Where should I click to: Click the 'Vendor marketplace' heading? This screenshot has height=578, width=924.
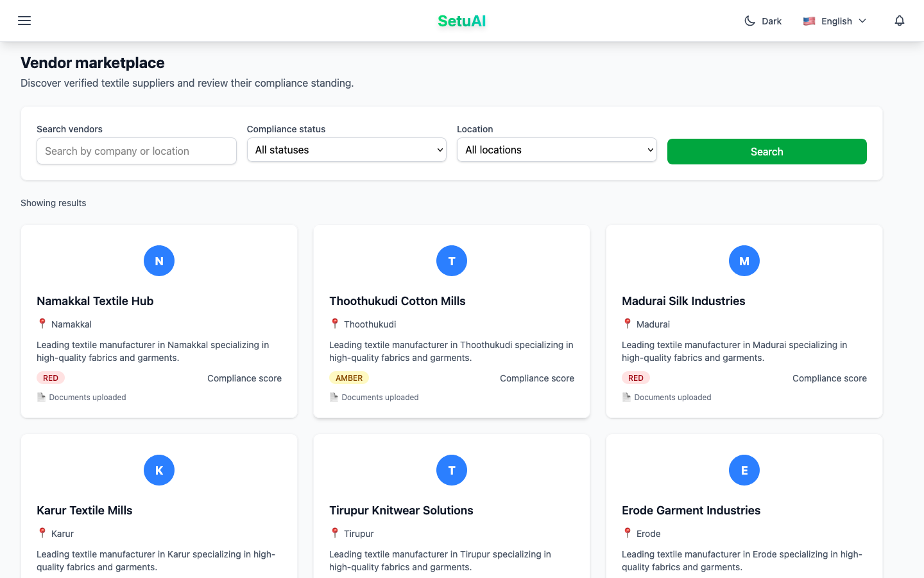pos(92,63)
